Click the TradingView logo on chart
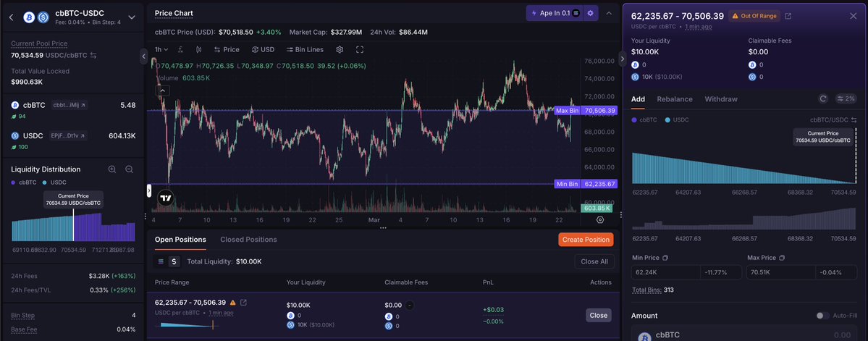The width and height of the screenshot is (868, 341). click(x=166, y=198)
